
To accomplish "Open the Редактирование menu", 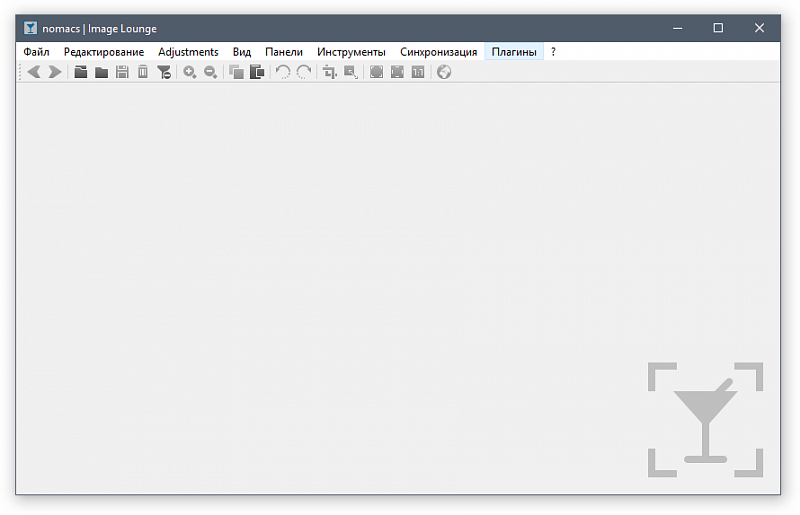I will 104,52.
